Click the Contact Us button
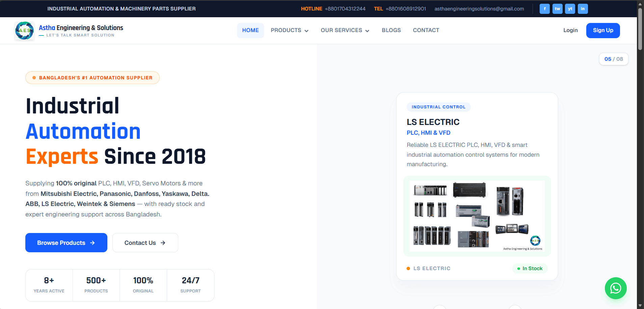Viewport: 644px width, 309px height. click(145, 242)
